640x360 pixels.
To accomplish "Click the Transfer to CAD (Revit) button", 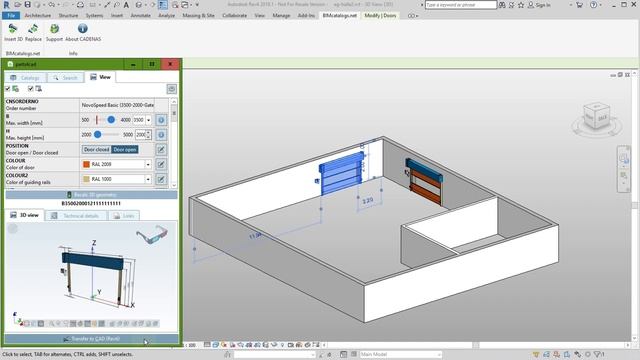I will pos(91,339).
